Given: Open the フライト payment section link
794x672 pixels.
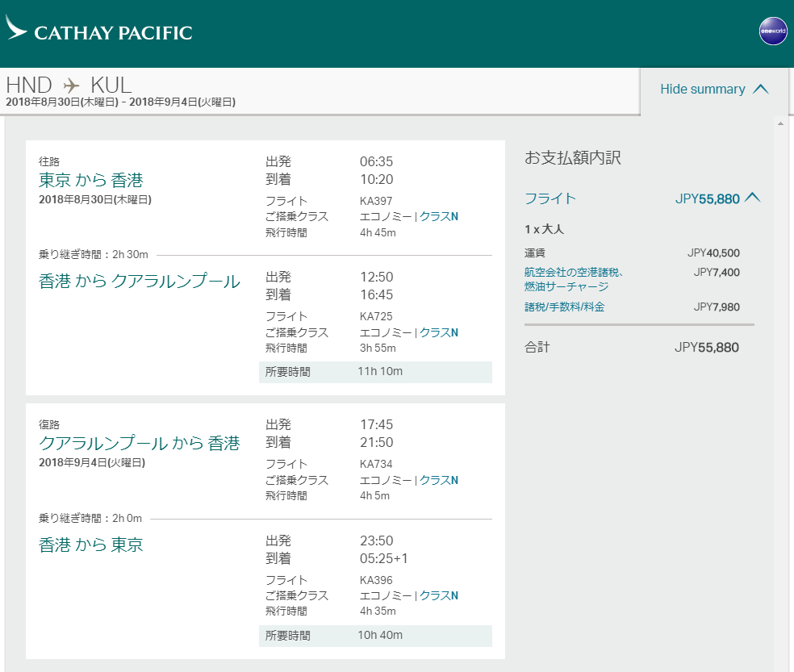Looking at the screenshot, I should click(x=550, y=198).
